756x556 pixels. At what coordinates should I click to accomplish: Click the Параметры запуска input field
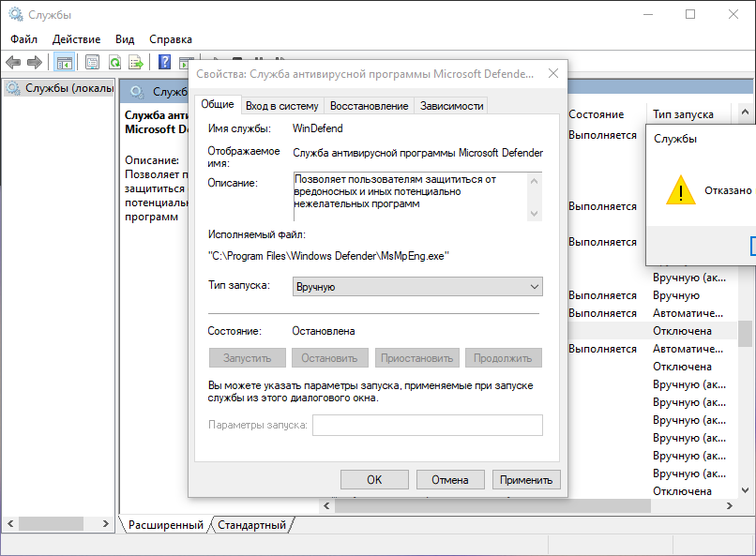click(x=427, y=425)
